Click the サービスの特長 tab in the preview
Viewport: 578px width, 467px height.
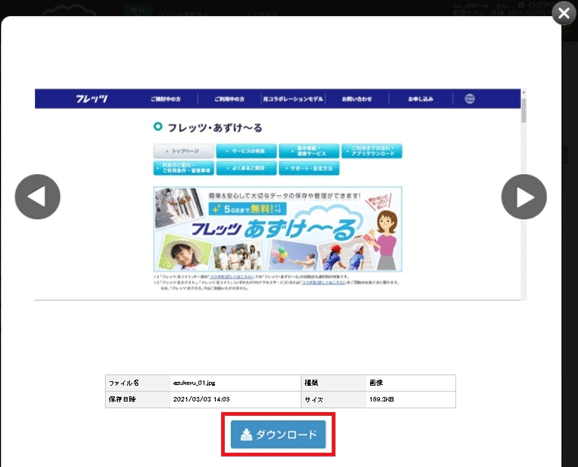[246, 151]
